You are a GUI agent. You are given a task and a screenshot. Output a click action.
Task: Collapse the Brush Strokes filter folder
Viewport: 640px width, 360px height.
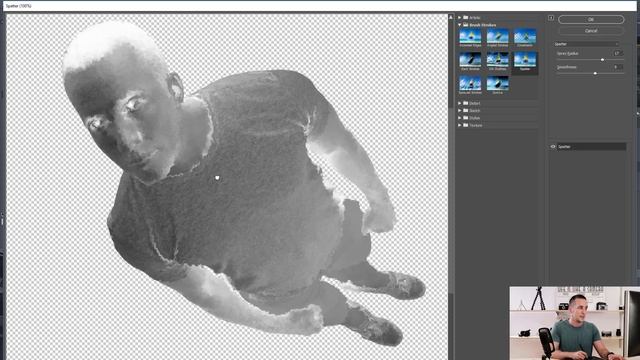pos(460,25)
